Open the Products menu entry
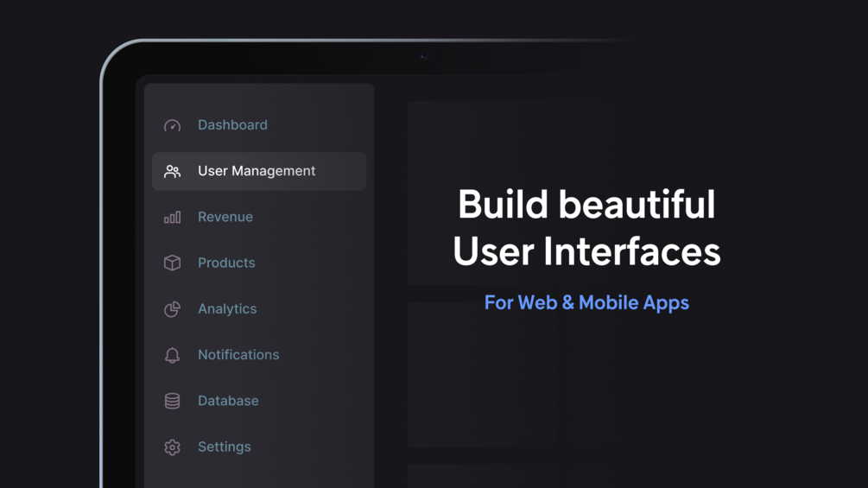This screenshot has width=868, height=488. coord(259,263)
